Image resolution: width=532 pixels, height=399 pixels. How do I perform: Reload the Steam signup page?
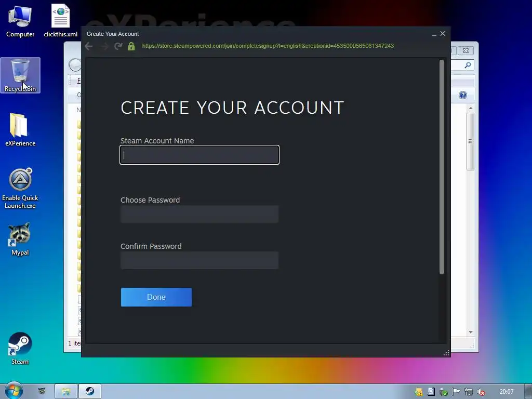coord(118,46)
